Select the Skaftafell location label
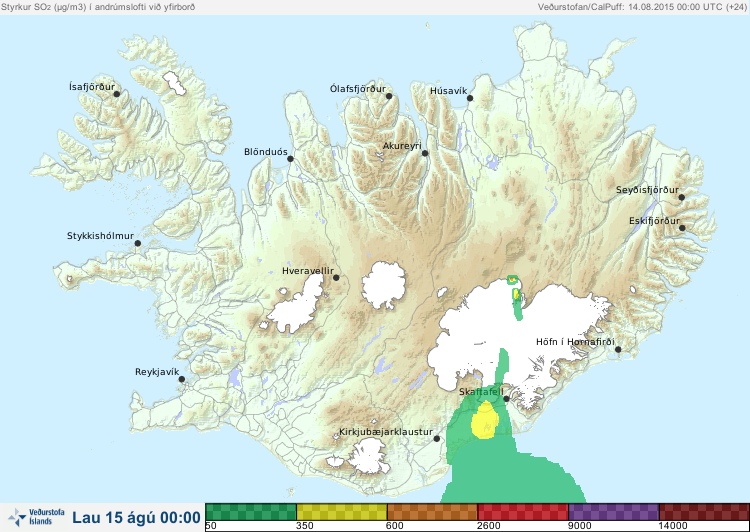Screen dimensions: 750x532 coord(481,392)
